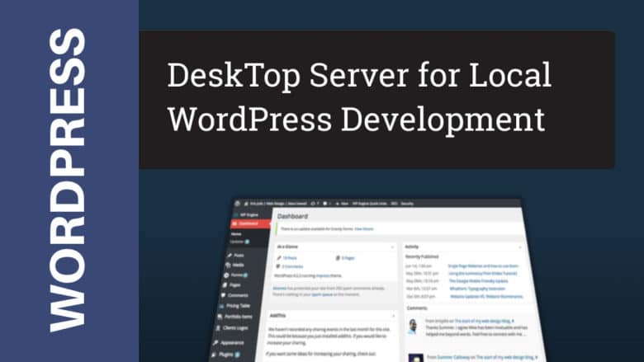Click the Pages icon in sidebar
This screenshot has width=644, height=362.
pos(225,285)
